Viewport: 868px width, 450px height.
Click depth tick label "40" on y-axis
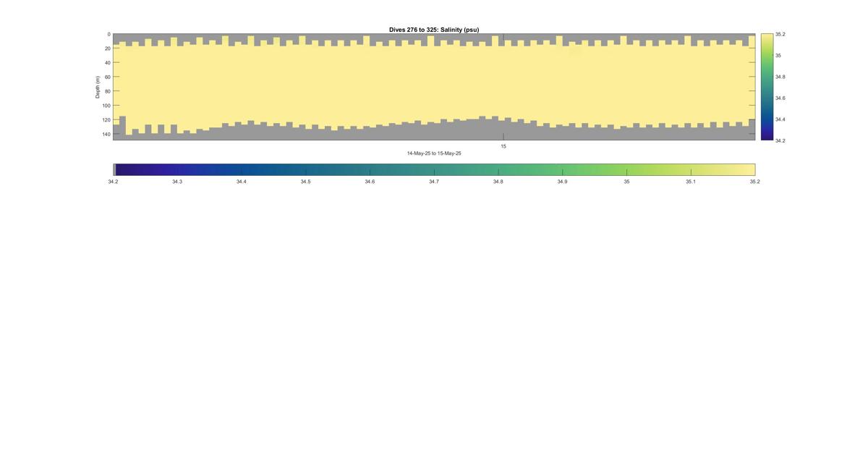coord(108,63)
